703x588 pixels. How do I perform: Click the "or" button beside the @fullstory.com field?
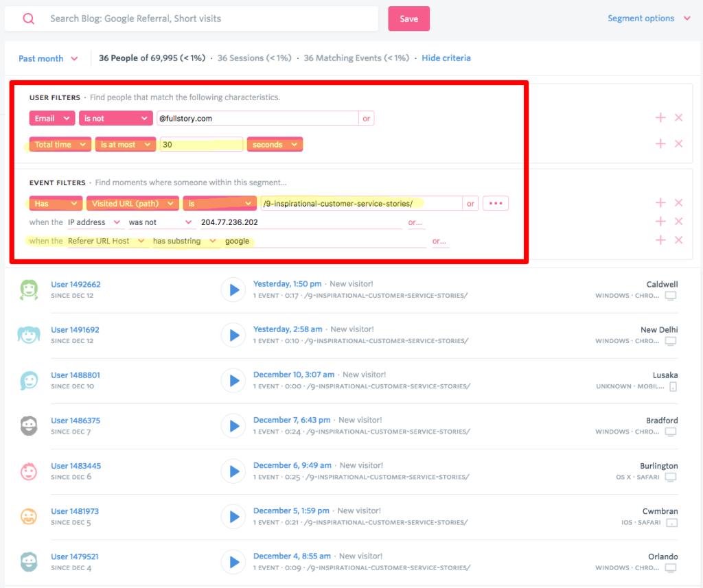point(366,118)
